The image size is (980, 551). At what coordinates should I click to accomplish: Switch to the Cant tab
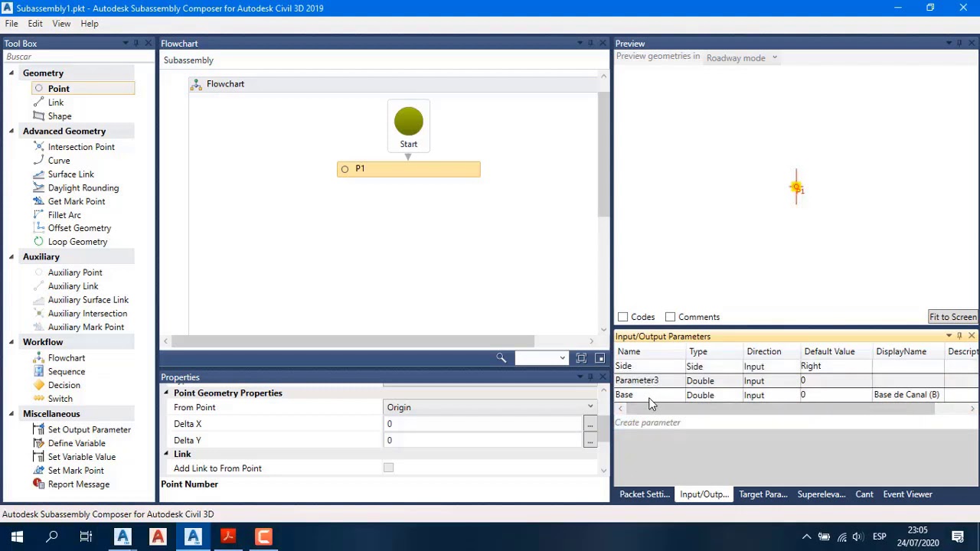[x=864, y=494]
